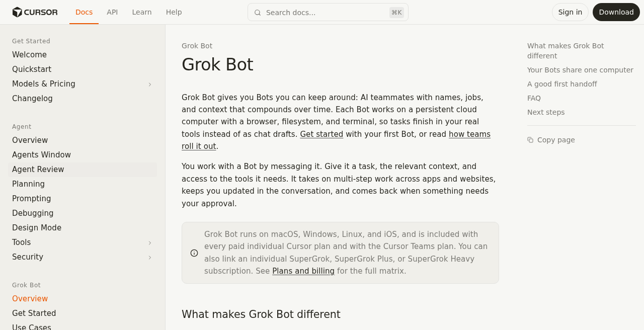Go to A good first handoff section
The image size is (644, 330).
(562, 84)
